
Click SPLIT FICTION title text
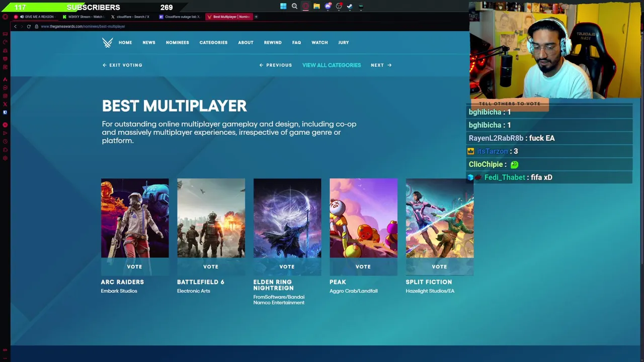click(429, 282)
